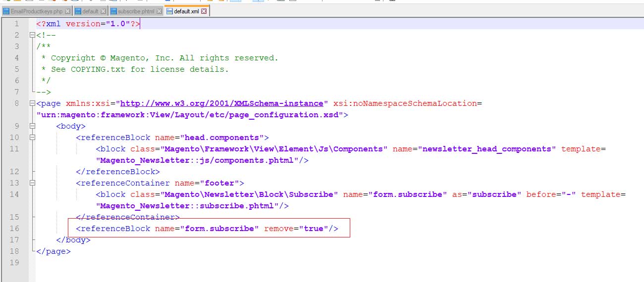
Task: Click the closing </referenceBlock> tag on line 12
Action: [x=118, y=172]
